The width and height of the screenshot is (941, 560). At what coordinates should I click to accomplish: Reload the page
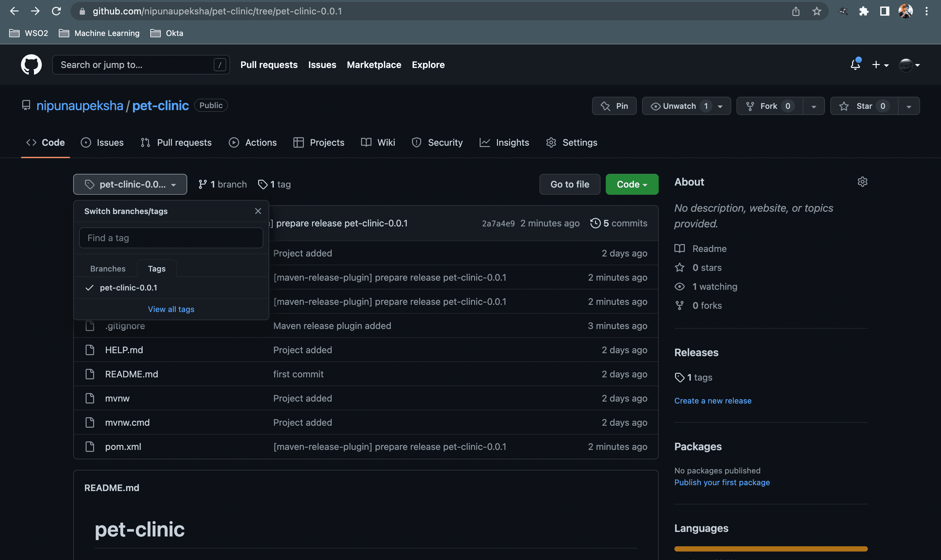tap(56, 11)
